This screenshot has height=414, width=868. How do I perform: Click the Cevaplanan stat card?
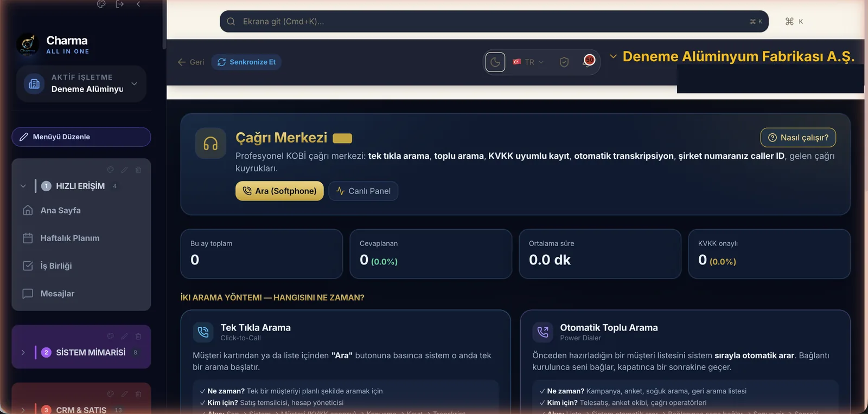431,254
